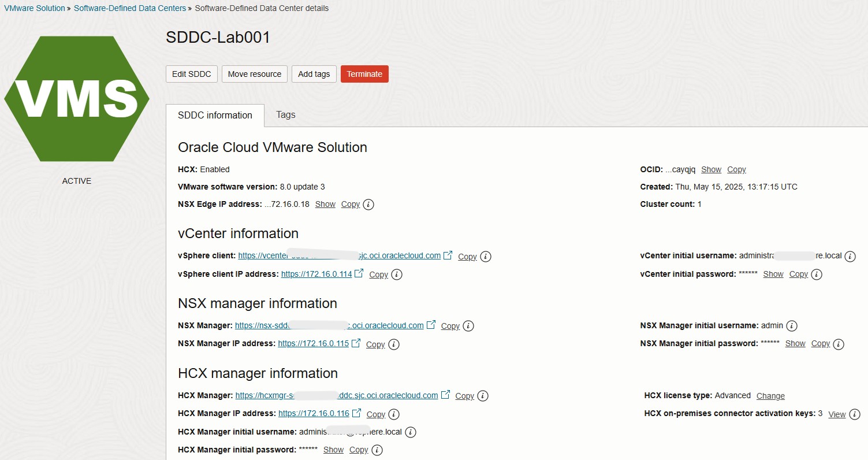Open external link icon for vSphere client URL

[x=448, y=255]
